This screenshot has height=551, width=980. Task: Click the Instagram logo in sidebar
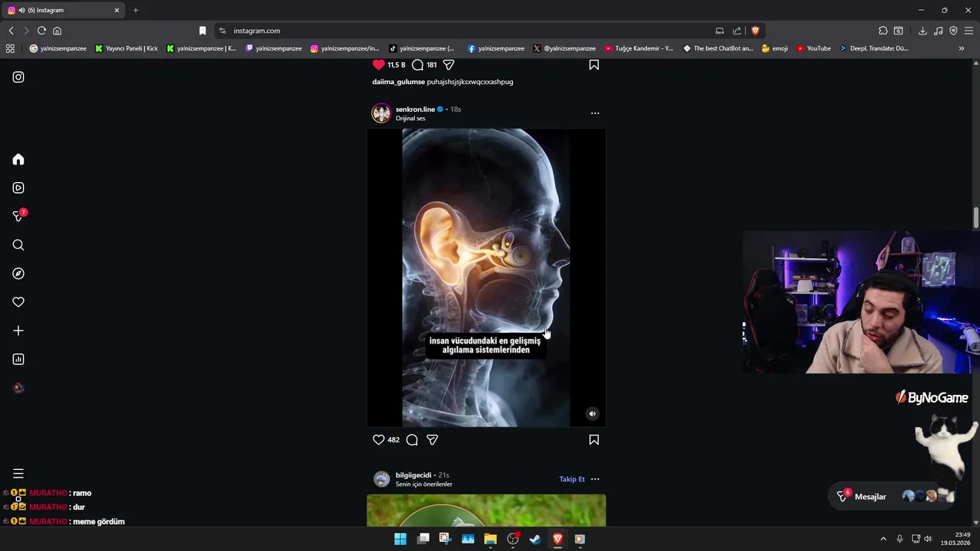point(18,77)
